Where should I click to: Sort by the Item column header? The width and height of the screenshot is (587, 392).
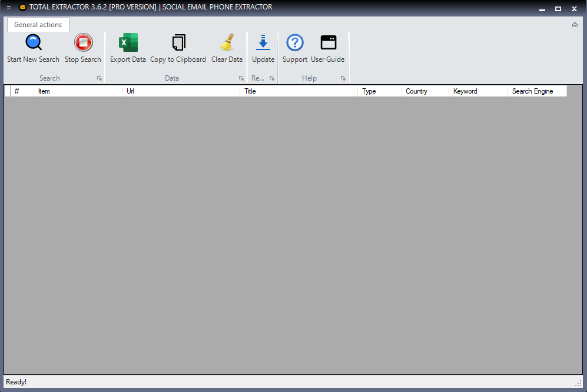point(78,91)
